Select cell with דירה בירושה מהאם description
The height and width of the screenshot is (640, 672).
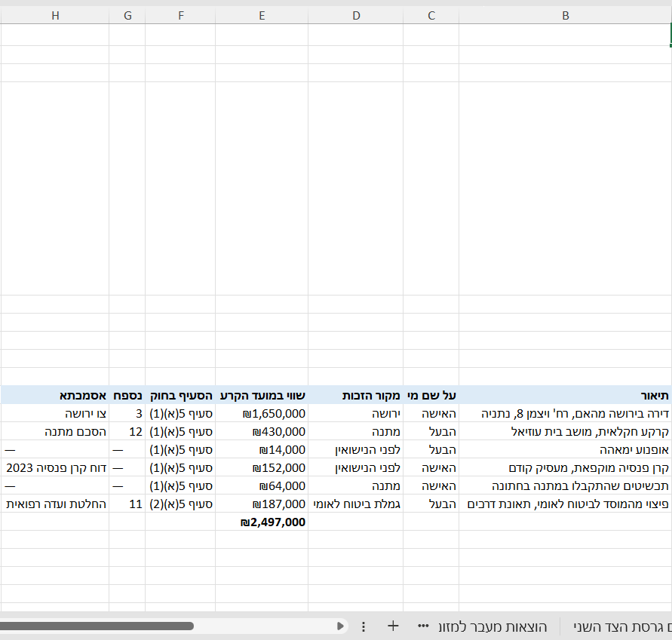coord(565,413)
